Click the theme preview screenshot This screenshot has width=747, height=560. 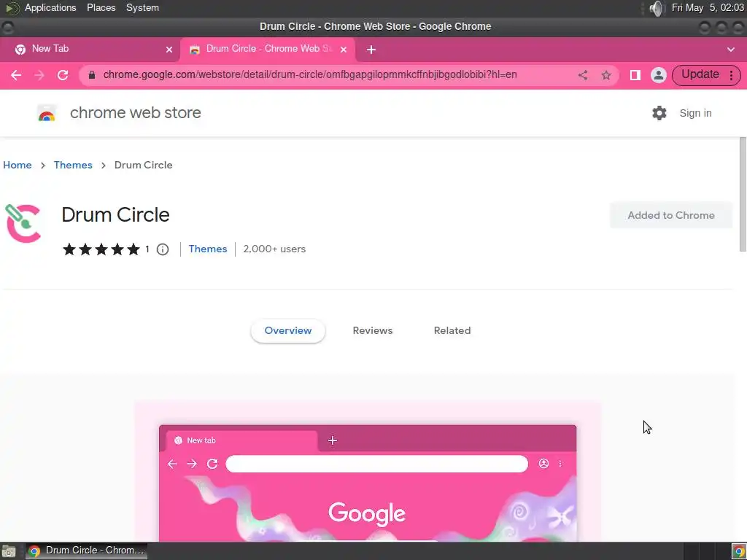click(x=368, y=483)
